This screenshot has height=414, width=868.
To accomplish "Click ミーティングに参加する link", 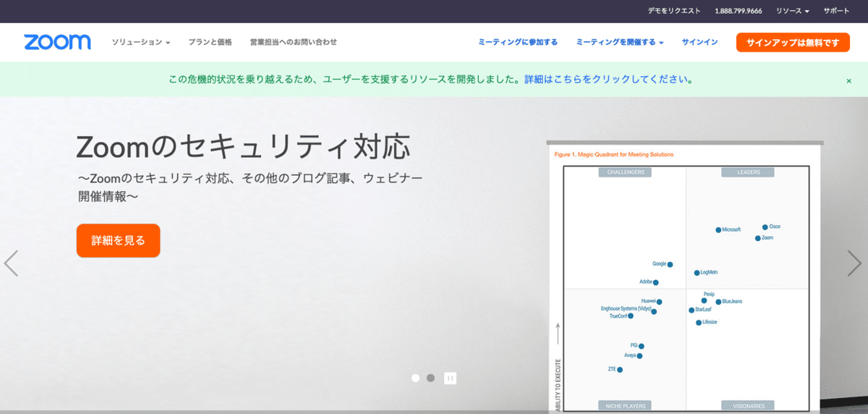I will [x=518, y=42].
